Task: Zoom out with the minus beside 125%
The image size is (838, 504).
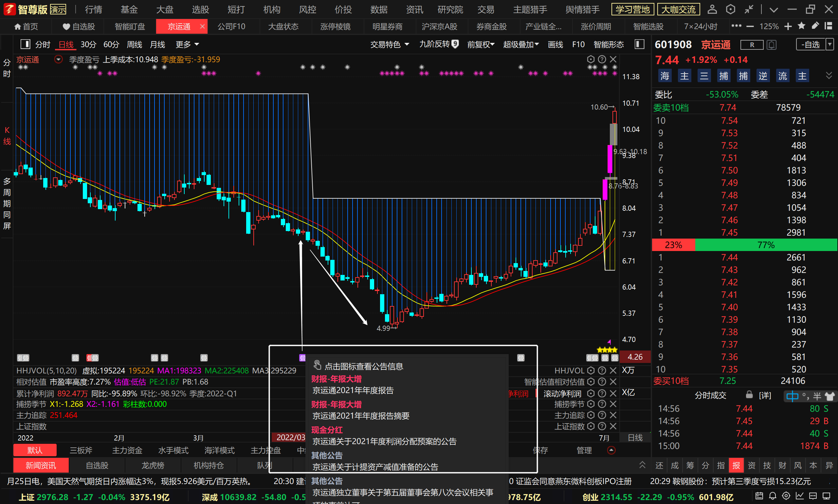Action: pyautogui.click(x=750, y=27)
